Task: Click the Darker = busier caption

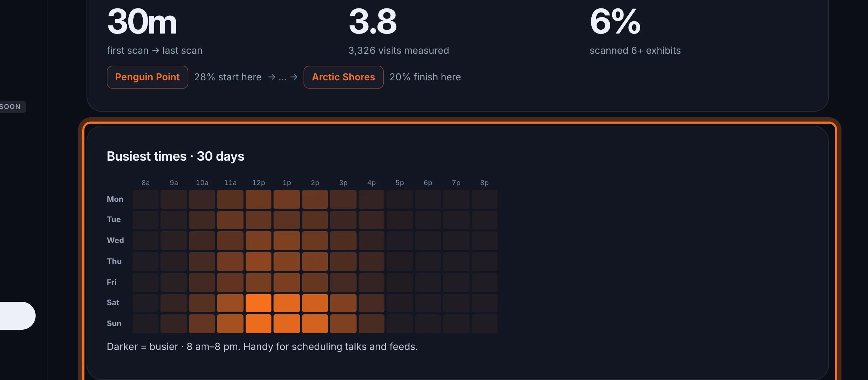Action: 262,346
